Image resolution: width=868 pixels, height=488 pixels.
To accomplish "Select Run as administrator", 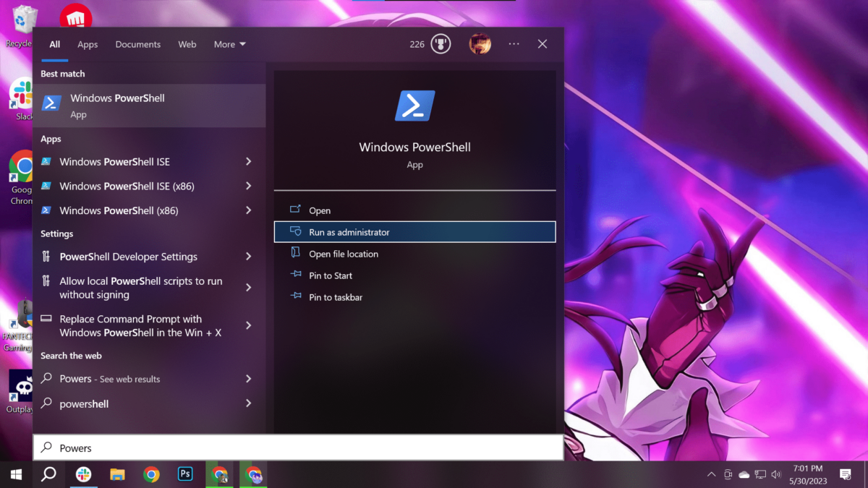I will [414, 232].
